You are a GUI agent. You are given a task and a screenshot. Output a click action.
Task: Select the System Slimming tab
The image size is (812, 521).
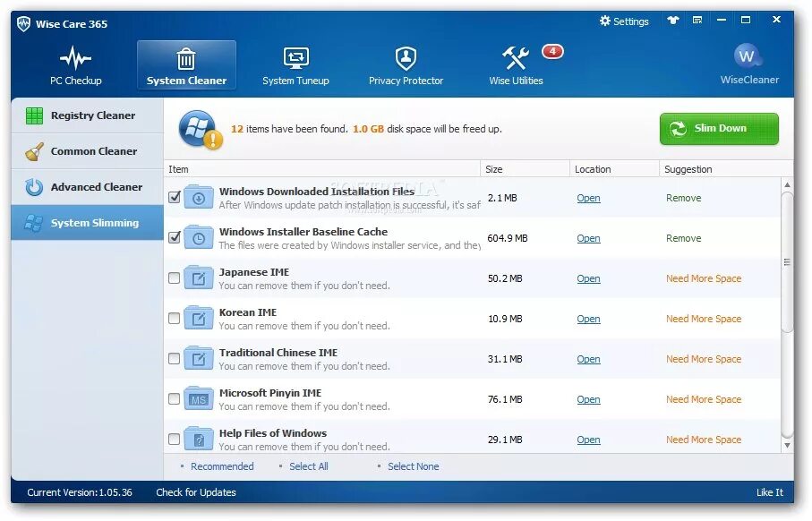tap(88, 223)
